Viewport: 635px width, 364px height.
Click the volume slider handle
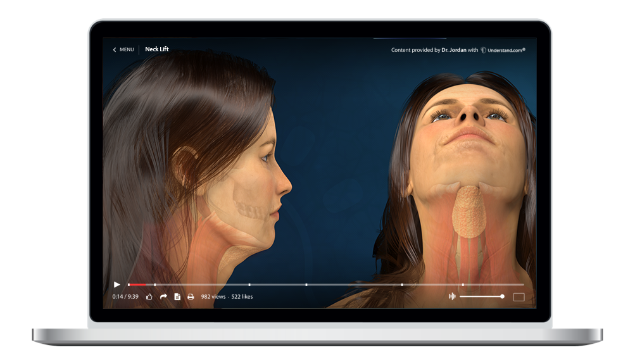click(502, 296)
